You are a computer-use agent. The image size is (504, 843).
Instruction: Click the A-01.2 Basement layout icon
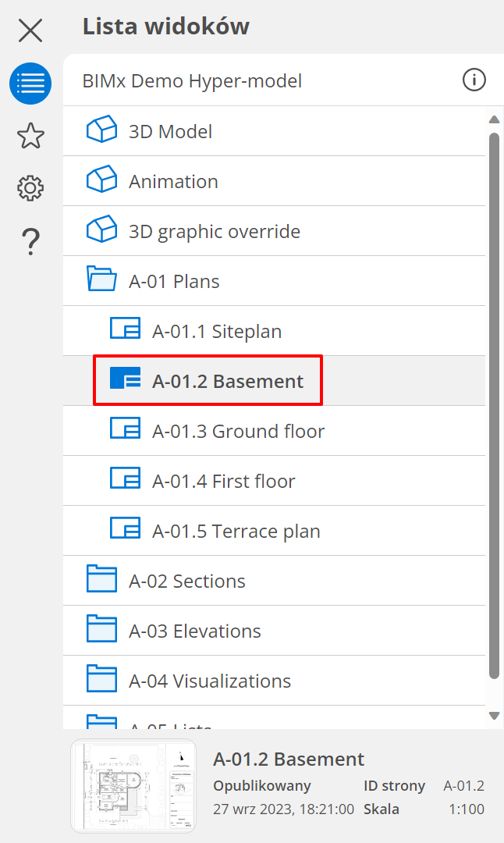point(125,381)
